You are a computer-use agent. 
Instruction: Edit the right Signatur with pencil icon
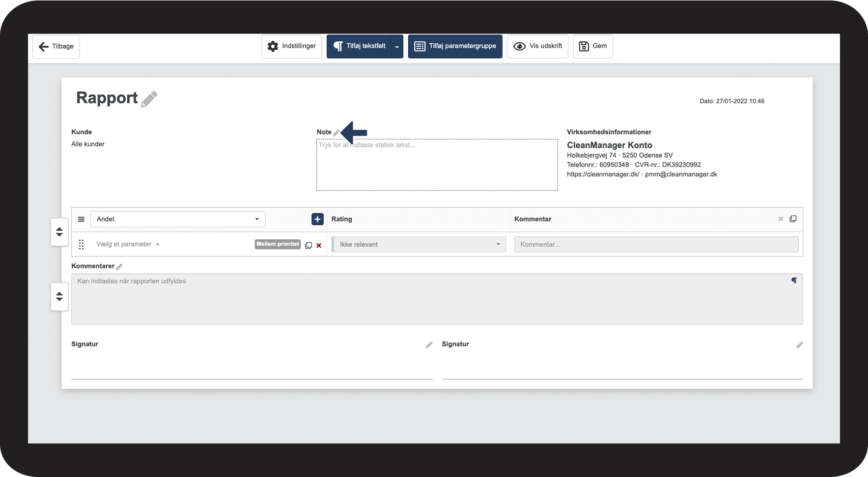point(799,345)
